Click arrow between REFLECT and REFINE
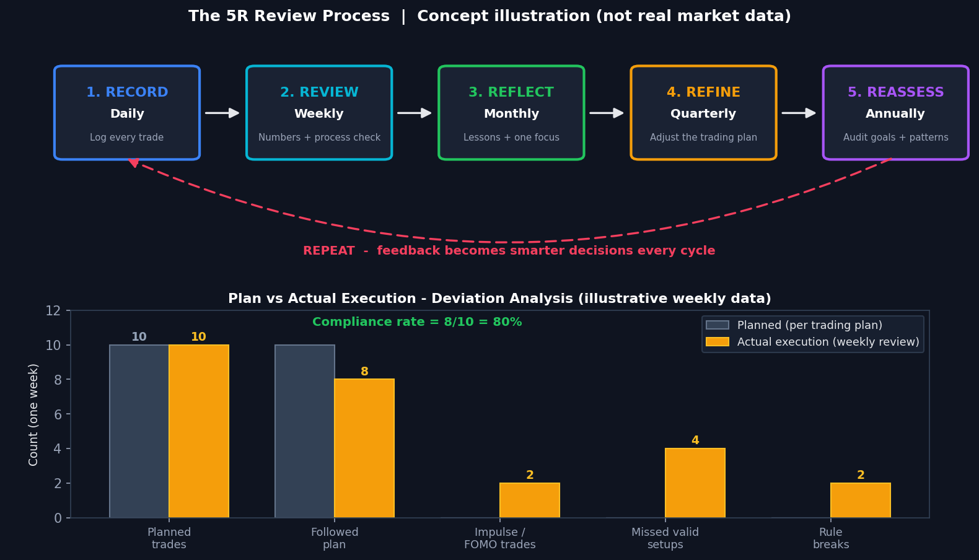 click(607, 113)
